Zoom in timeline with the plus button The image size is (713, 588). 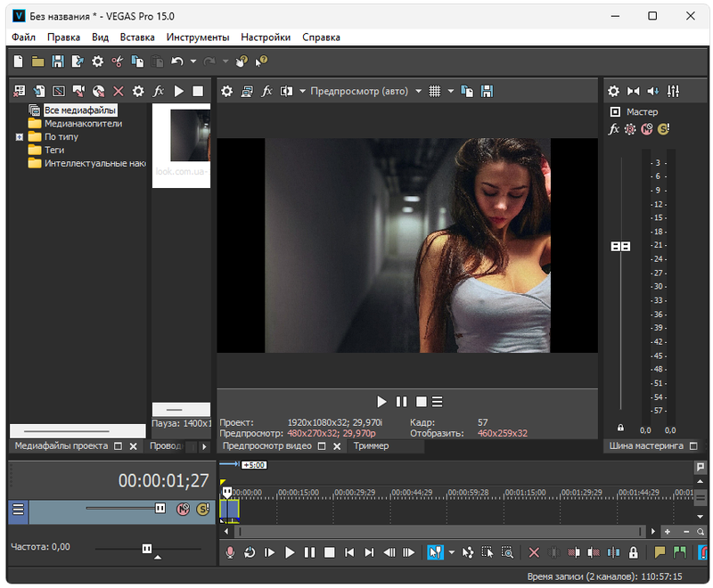(x=667, y=531)
